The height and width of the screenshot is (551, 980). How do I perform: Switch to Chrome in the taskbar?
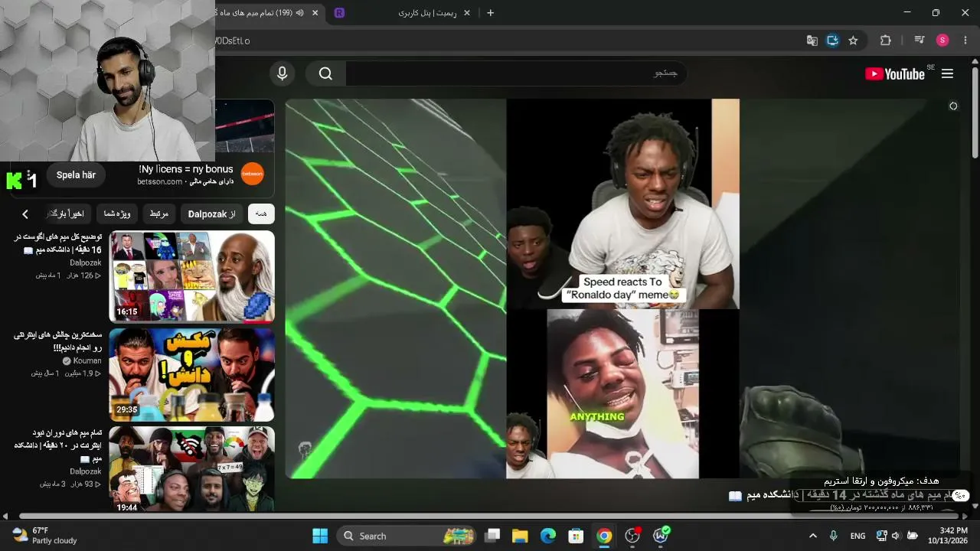click(x=605, y=536)
